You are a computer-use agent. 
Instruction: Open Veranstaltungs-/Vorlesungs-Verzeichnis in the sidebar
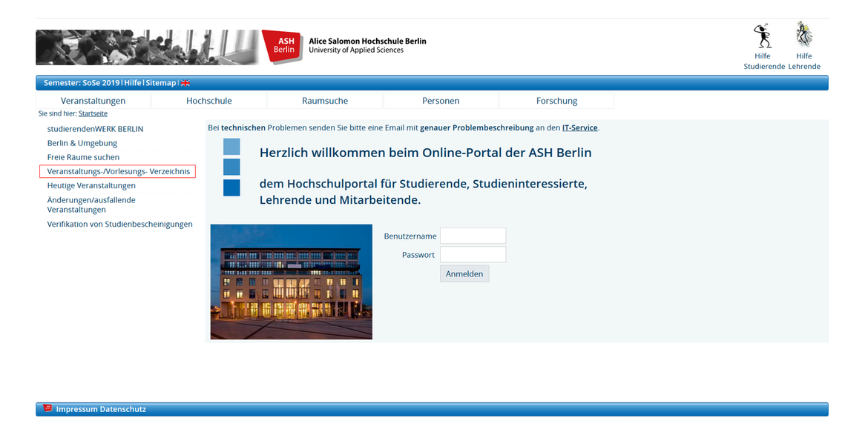(117, 170)
